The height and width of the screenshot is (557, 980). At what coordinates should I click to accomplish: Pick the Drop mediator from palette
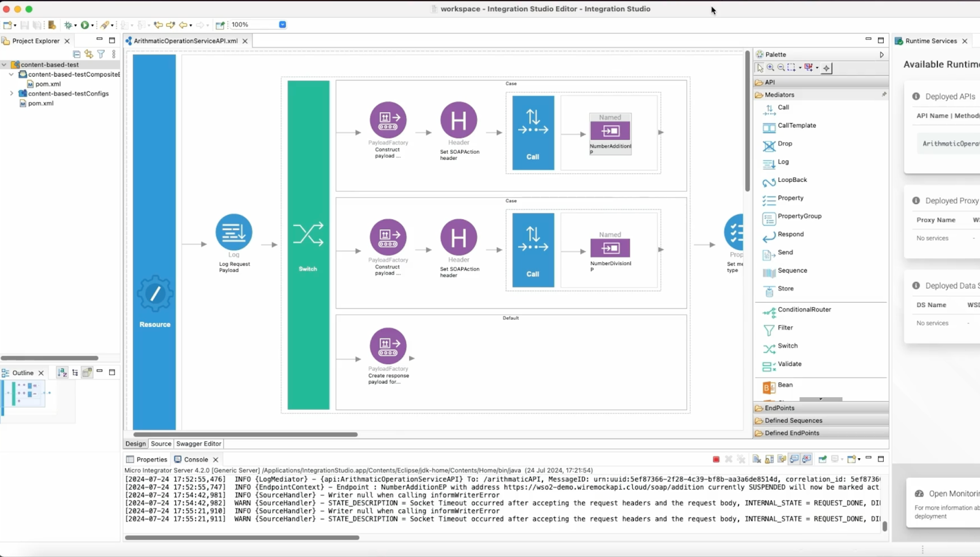pos(778,144)
